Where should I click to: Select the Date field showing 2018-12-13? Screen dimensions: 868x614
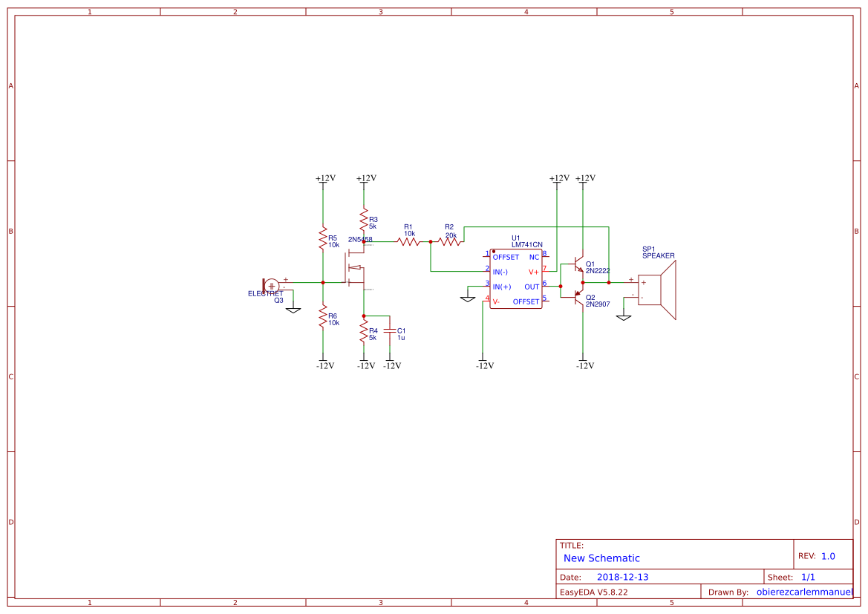pyautogui.click(x=624, y=575)
